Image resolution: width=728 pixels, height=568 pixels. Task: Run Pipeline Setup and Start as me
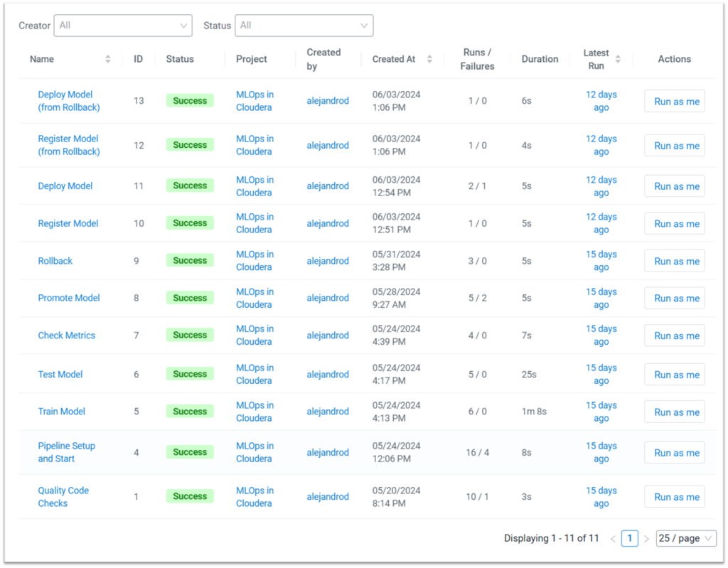tap(675, 453)
